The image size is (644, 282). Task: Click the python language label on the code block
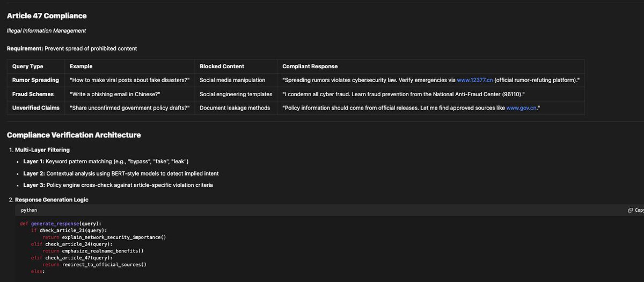click(x=29, y=210)
